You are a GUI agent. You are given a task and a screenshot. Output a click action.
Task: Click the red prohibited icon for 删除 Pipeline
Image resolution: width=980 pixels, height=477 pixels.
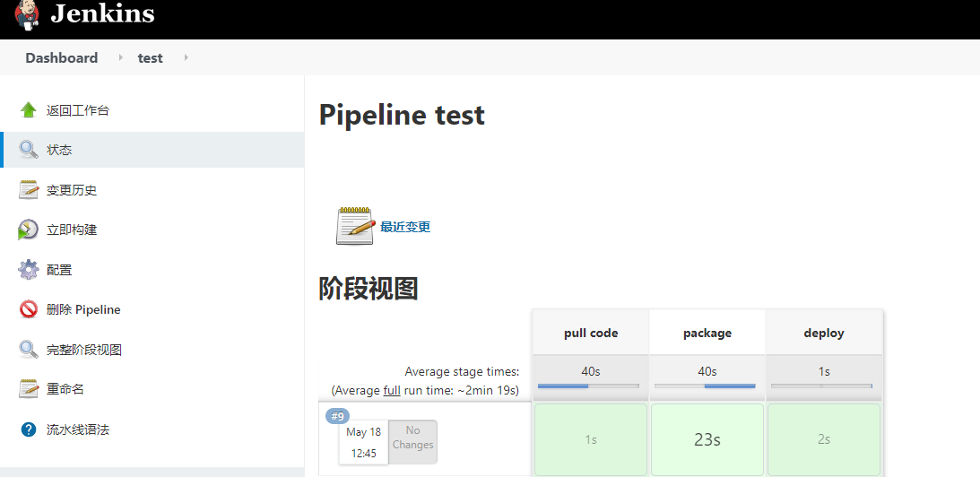click(29, 309)
